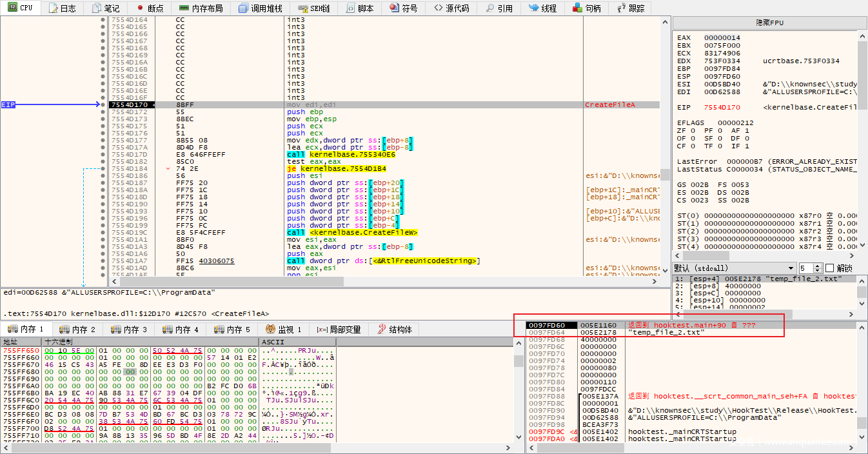Open the 日志 (Log) tab icon
The width and height of the screenshot is (868, 454).
click(x=53, y=8)
